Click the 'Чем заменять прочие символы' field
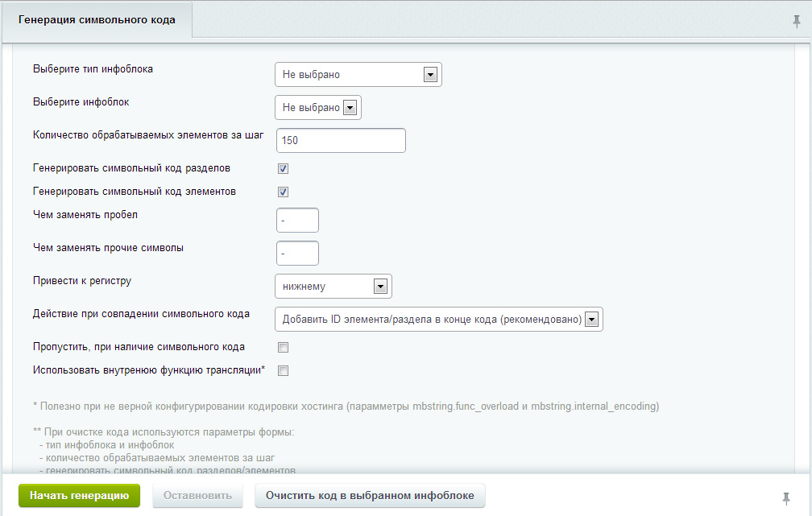The height and width of the screenshot is (516, 812). pyautogui.click(x=297, y=253)
